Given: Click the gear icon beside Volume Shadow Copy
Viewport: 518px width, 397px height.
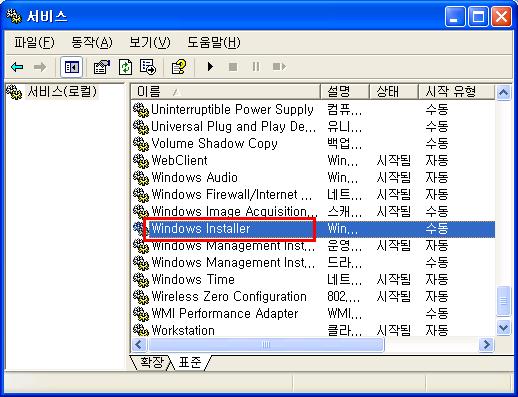Looking at the screenshot, I should tap(141, 144).
